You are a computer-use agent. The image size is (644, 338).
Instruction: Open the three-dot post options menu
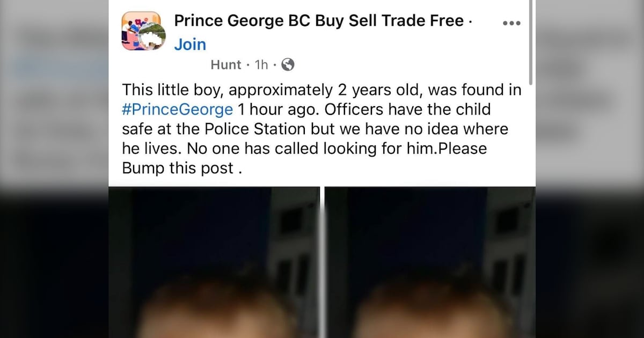click(x=511, y=23)
